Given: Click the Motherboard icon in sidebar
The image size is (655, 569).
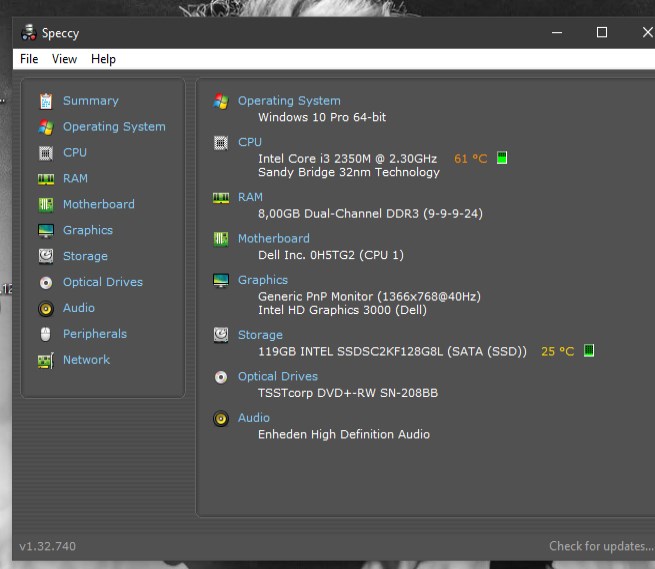Looking at the screenshot, I should pyautogui.click(x=46, y=205).
